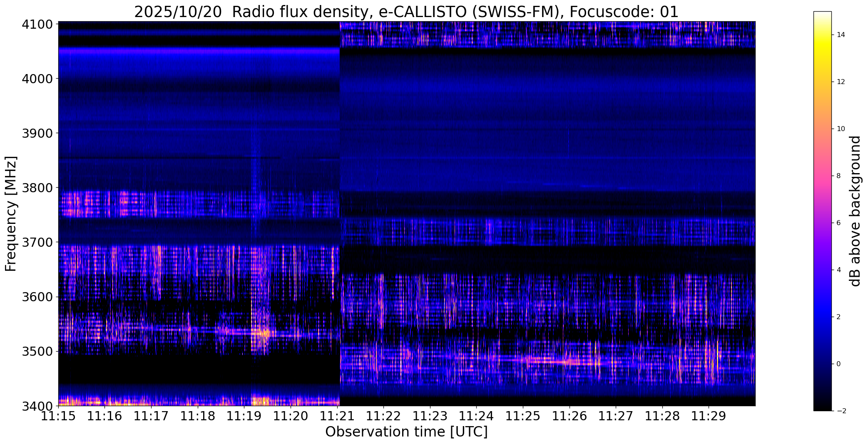
Task: Click the 11:27 time tick label
Action: pyautogui.click(x=616, y=416)
